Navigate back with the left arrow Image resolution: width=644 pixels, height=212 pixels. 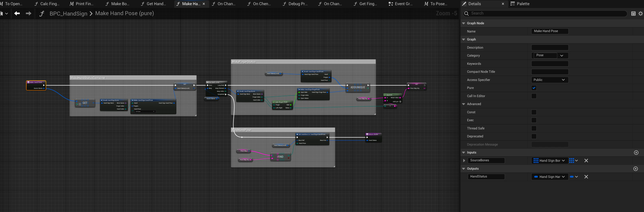(17, 14)
